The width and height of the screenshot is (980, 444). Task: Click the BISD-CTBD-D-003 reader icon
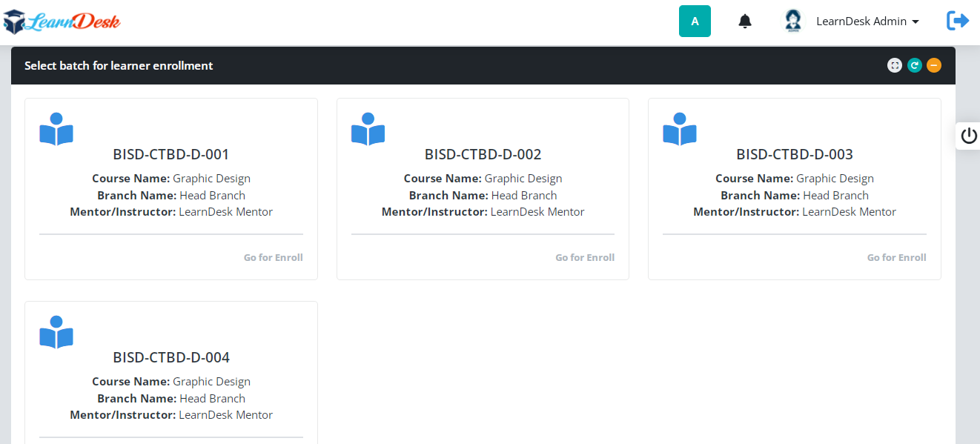click(680, 129)
